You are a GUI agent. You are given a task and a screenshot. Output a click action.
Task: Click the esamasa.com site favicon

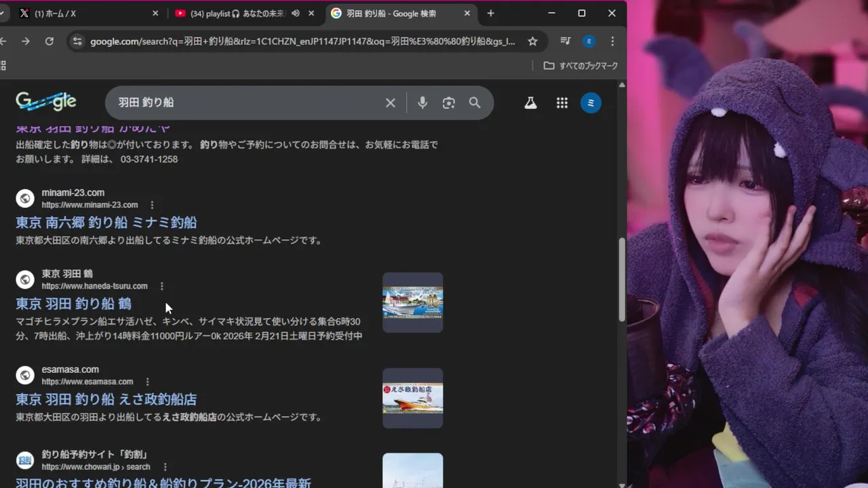(25, 375)
